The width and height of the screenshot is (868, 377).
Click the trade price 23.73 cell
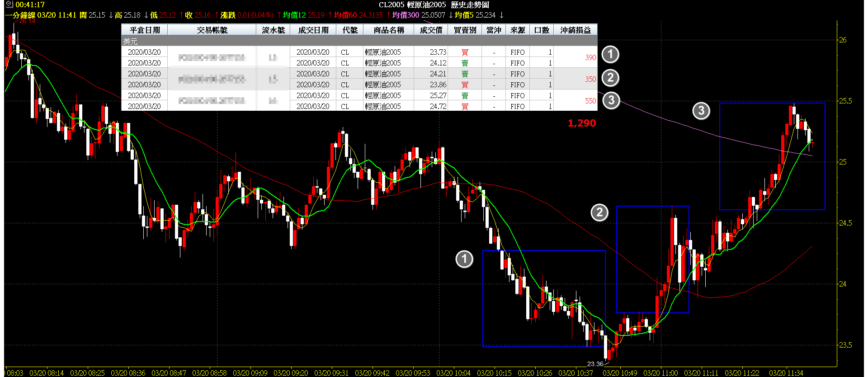click(x=431, y=52)
